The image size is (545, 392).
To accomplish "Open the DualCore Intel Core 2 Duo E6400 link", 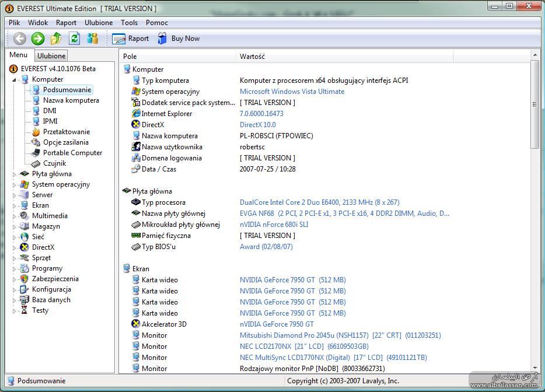I will pyautogui.click(x=319, y=202).
